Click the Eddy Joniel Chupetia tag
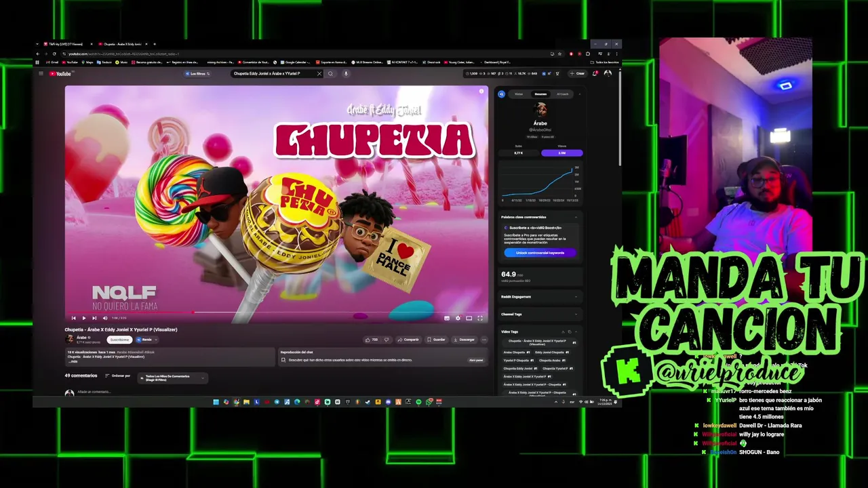868x488 pixels. coord(552,352)
